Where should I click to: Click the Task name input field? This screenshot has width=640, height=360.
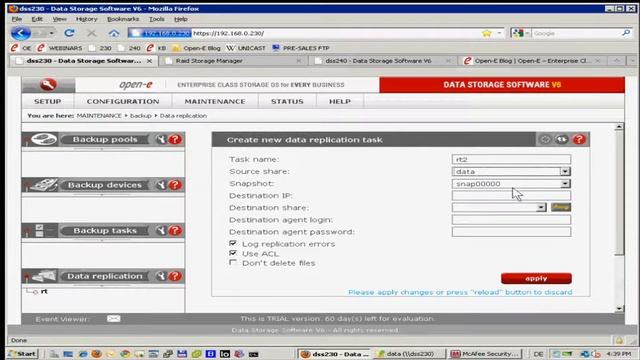click(511, 159)
